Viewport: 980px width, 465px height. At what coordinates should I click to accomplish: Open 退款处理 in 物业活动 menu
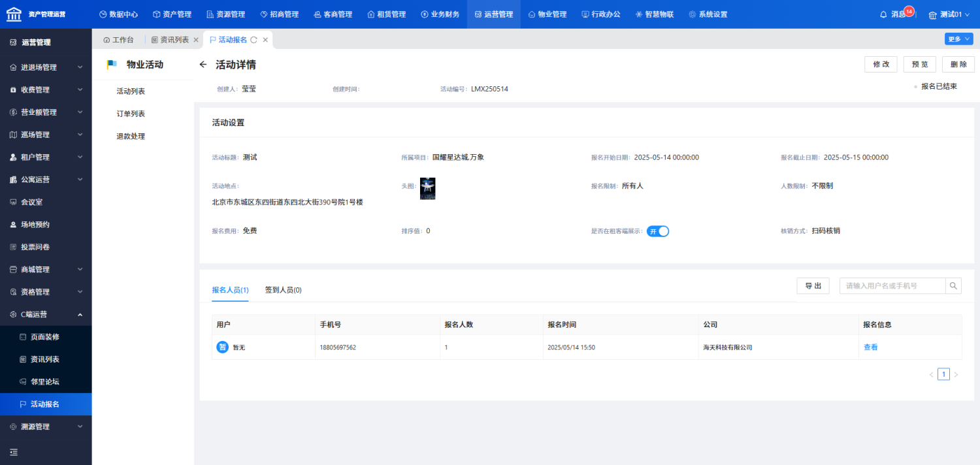tap(131, 136)
